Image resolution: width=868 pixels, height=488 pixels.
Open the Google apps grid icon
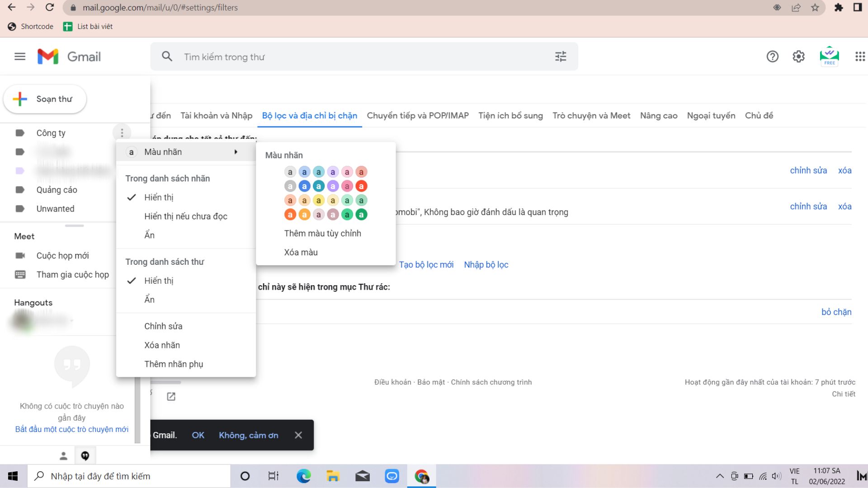(x=860, y=56)
